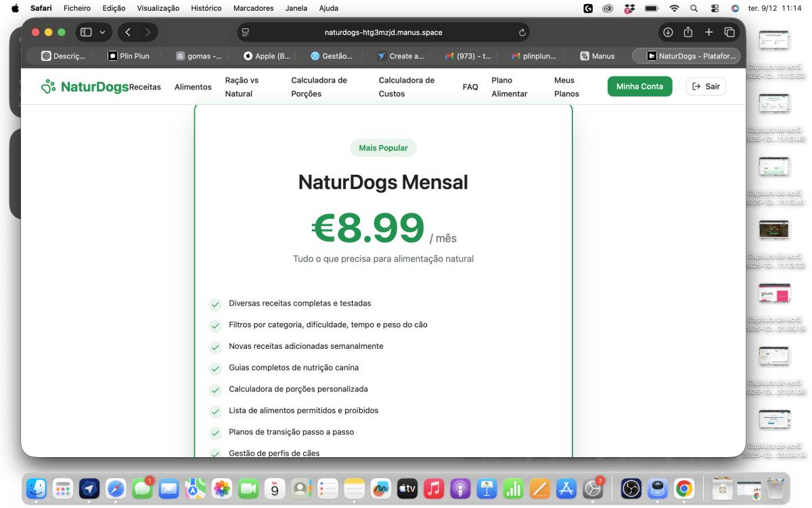This screenshot has width=812, height=508.
Task: Open a new tab with the plus icon
Action: [x=708, y=32]
